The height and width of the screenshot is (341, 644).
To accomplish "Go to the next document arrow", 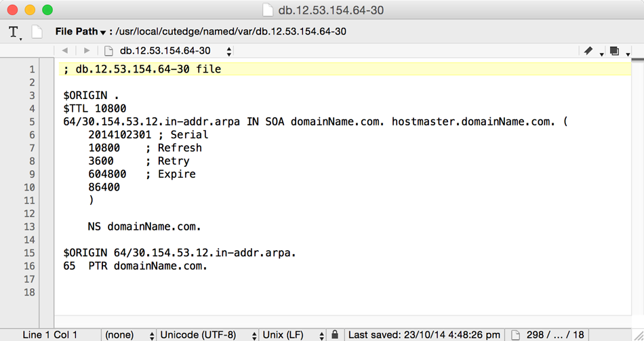I will [87, 51].
